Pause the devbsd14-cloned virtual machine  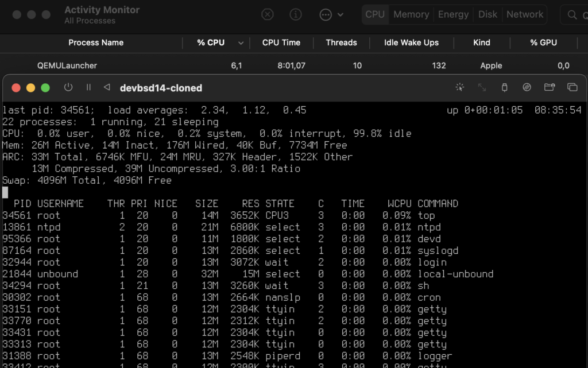point(89,87)
